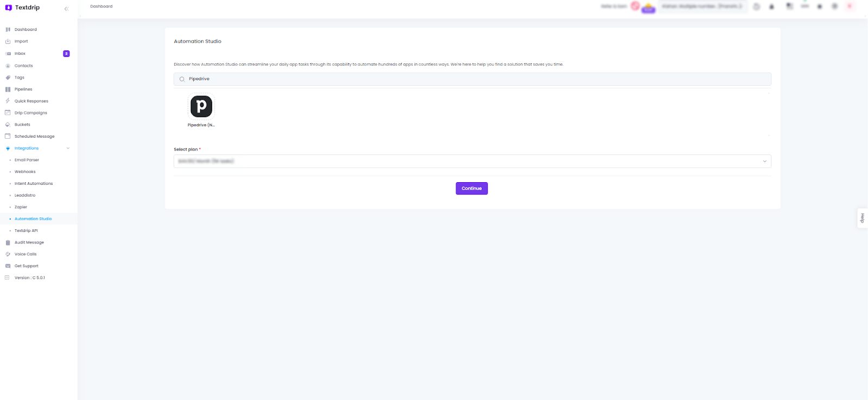Open Dashboard via its sidebar icon
Screen dimensions: 868x400
pyautogui.click(x=8, y=29)
